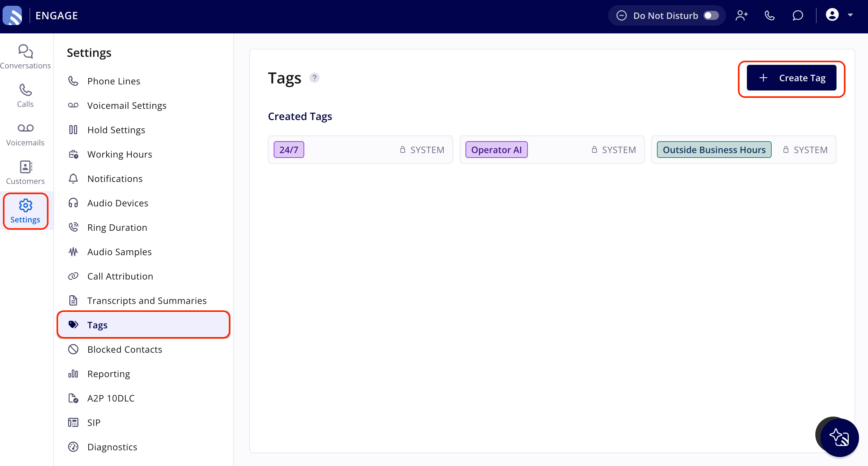Open A2P 10DLC settings

143,398
